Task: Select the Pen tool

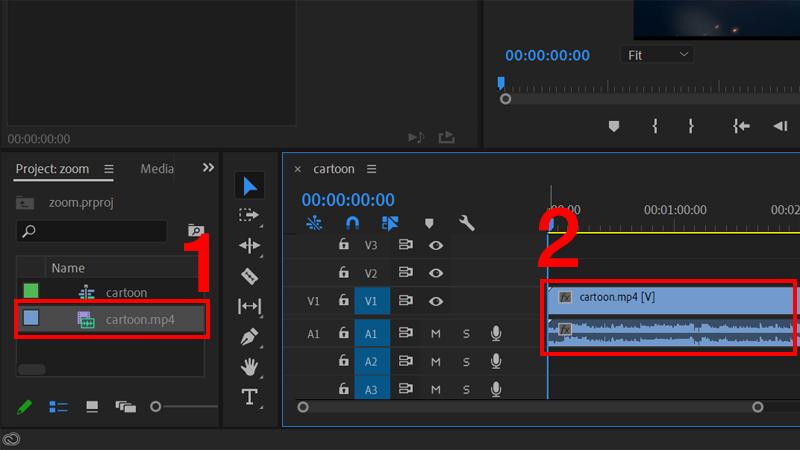Action: [x=249, y=337]
